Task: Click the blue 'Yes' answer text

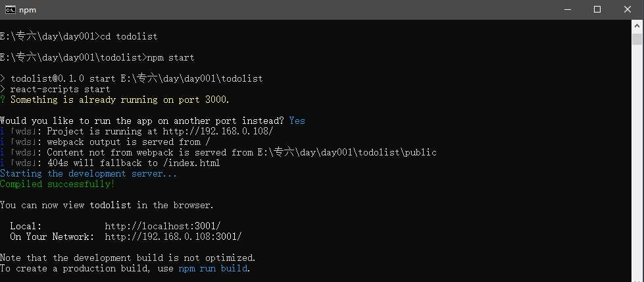Action: (297, 121)
